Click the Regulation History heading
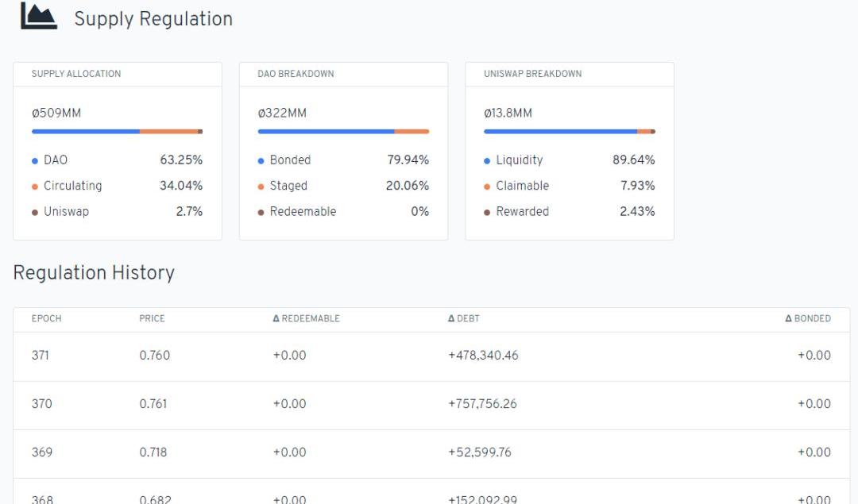This screenshot has height=504, width=858. pos(94,273)
